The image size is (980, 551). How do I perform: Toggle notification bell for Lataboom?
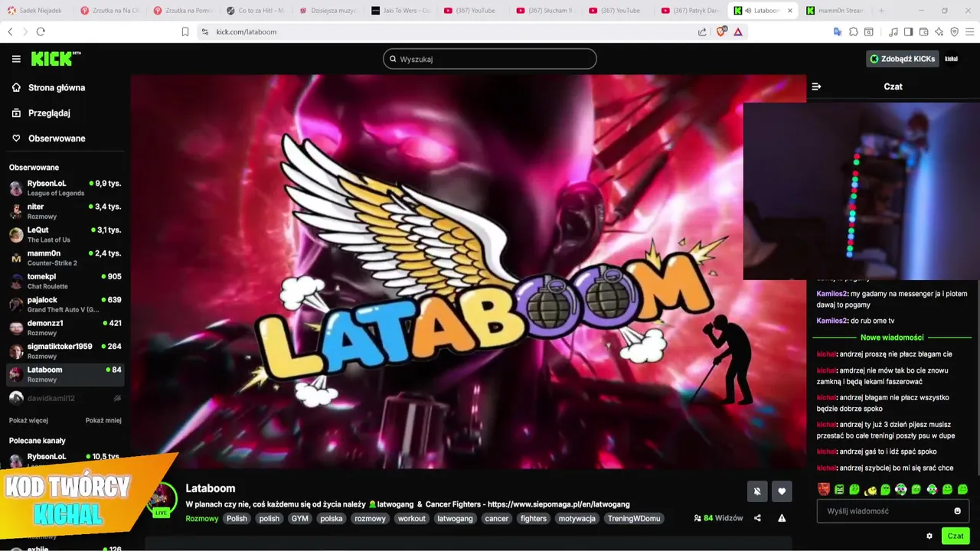757,491
